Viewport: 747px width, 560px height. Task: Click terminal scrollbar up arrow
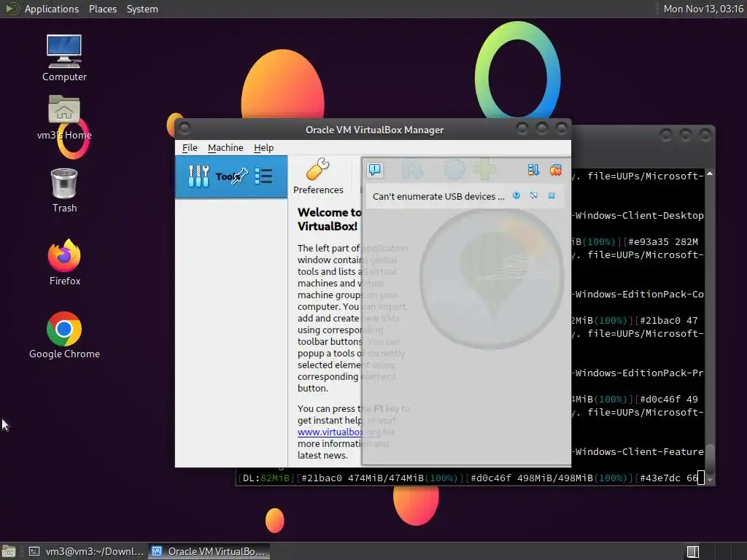point(710,174)
